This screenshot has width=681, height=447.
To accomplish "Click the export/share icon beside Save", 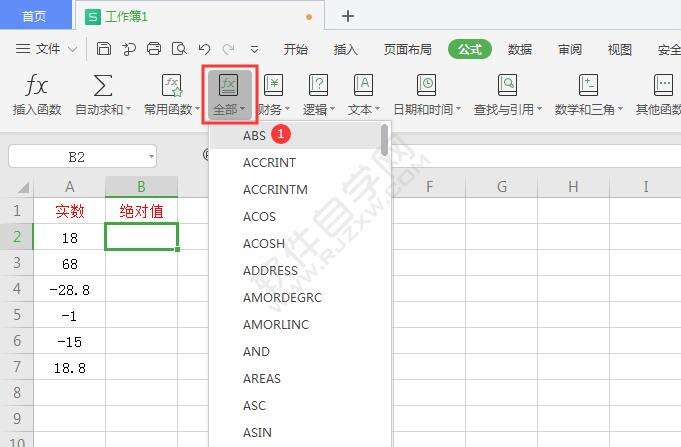I will coord(129,49).
